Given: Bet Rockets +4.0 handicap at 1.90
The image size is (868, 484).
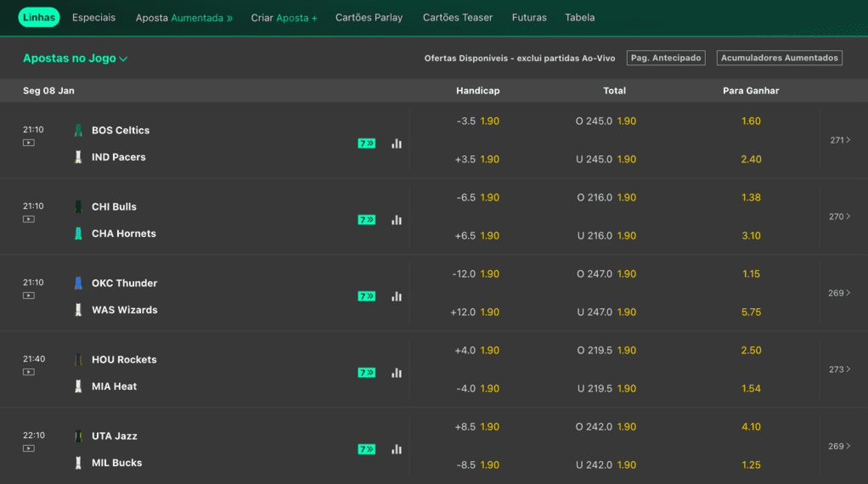Looking at the screenshot, I should coord(477,350).
